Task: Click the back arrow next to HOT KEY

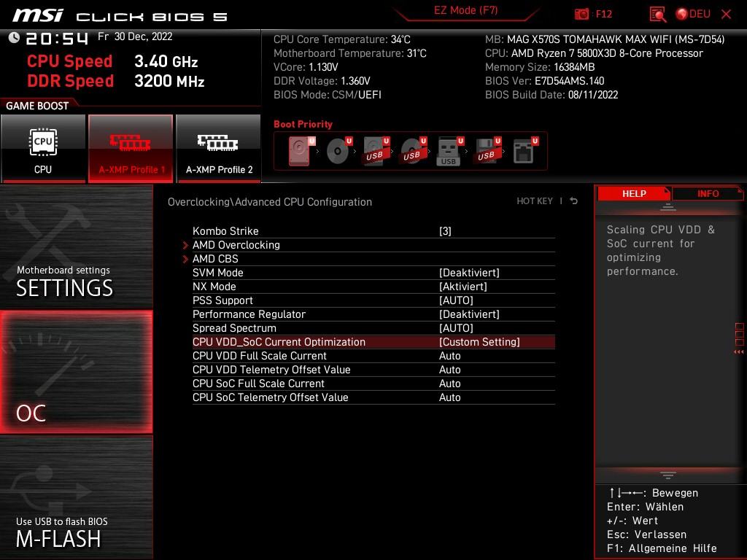Action: (x=574, y=201)
